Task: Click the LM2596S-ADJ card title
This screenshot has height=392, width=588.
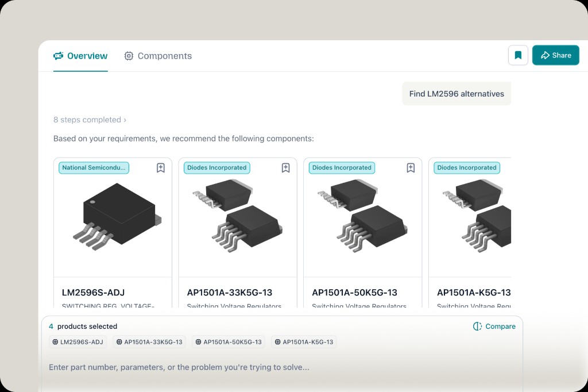Action: [94, 293]
